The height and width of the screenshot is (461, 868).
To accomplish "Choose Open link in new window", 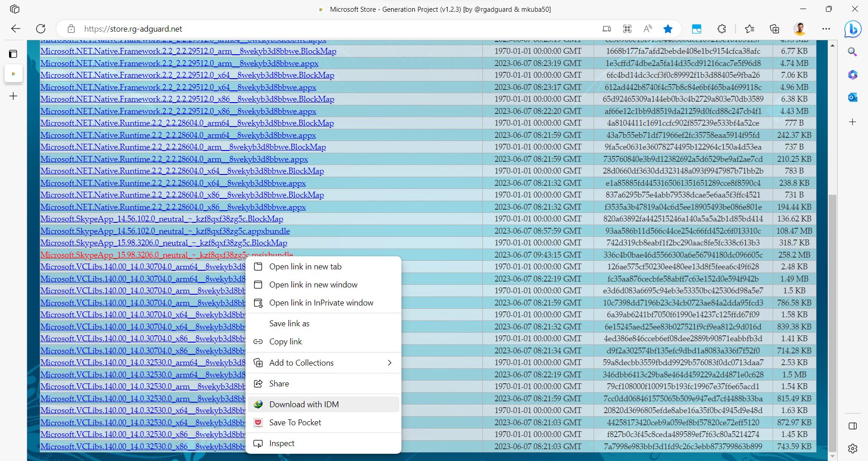I will [x=324, y=285].
